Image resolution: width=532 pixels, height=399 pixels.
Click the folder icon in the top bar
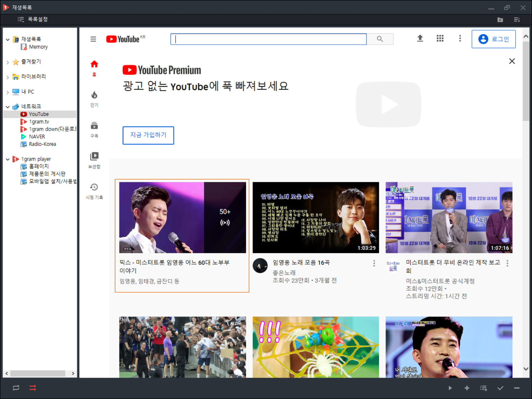pos(500,20)
